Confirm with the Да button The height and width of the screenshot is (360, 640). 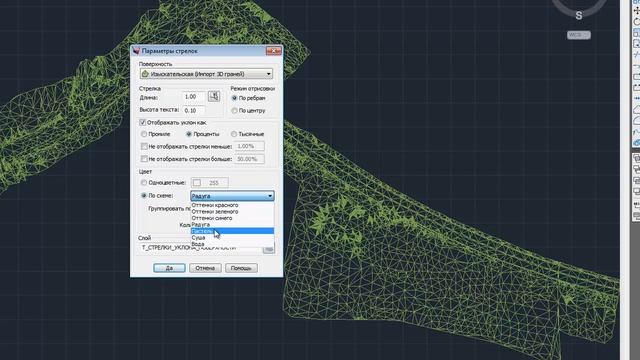pyautogui.click(x=169, y=268)
